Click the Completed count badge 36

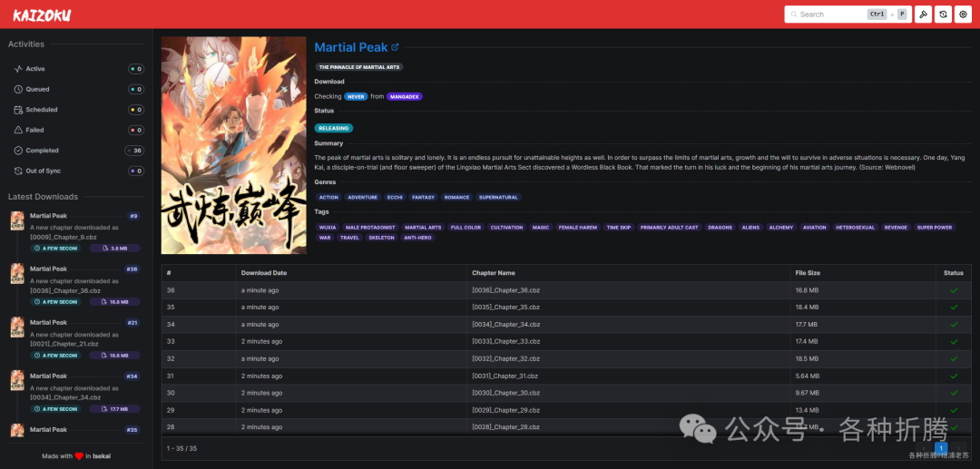click(134, 151)
